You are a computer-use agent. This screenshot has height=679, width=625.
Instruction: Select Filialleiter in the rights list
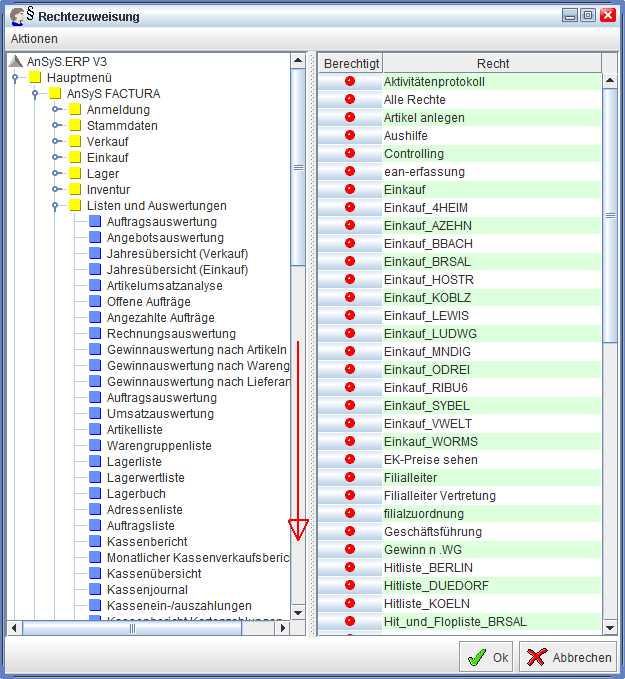pyautogui.click(x=411, y=478)
